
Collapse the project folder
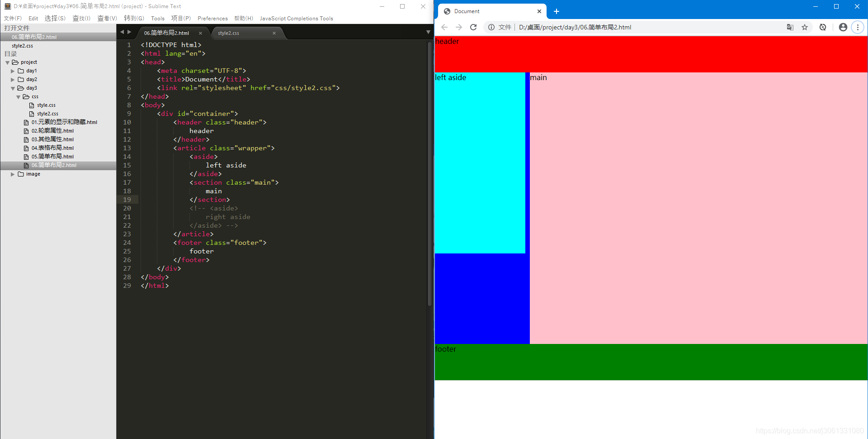8,62
